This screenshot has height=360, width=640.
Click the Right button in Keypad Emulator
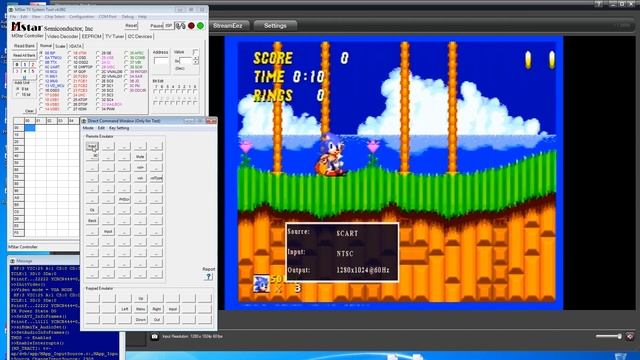coord(157,309)
